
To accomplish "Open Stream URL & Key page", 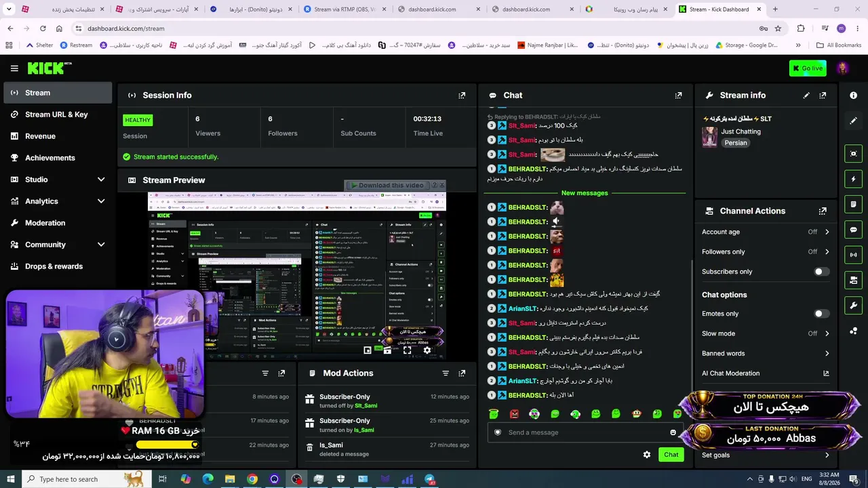I will pos(57,115).
